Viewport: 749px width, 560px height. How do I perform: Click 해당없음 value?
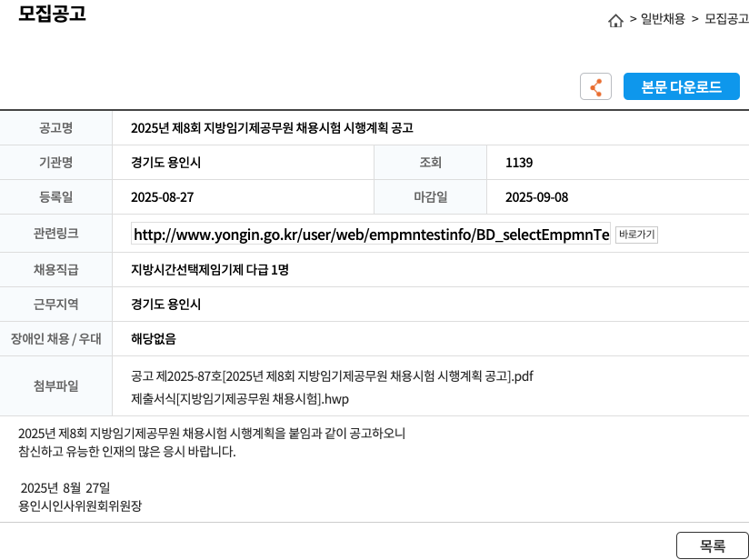(x=154, y=339)
